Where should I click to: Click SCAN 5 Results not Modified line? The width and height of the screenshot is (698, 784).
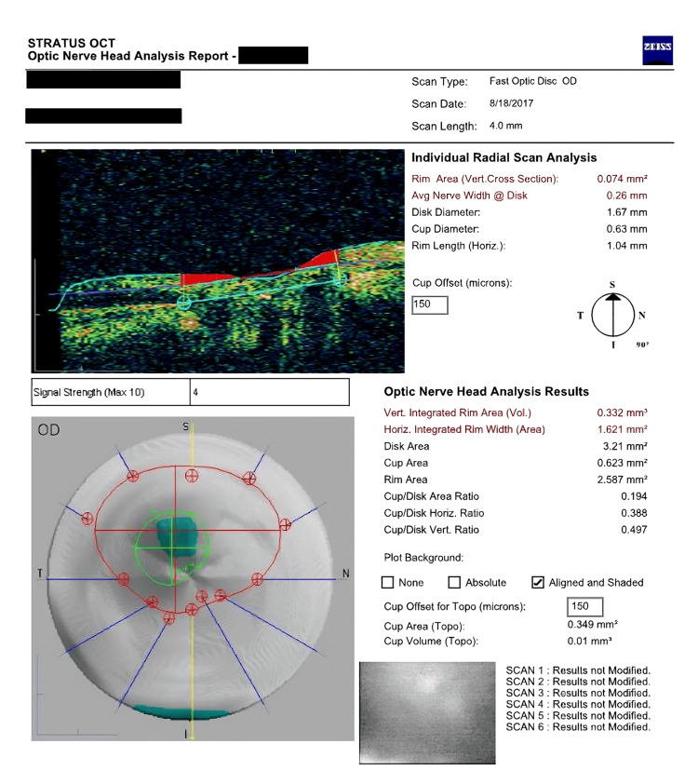(578, 715)
